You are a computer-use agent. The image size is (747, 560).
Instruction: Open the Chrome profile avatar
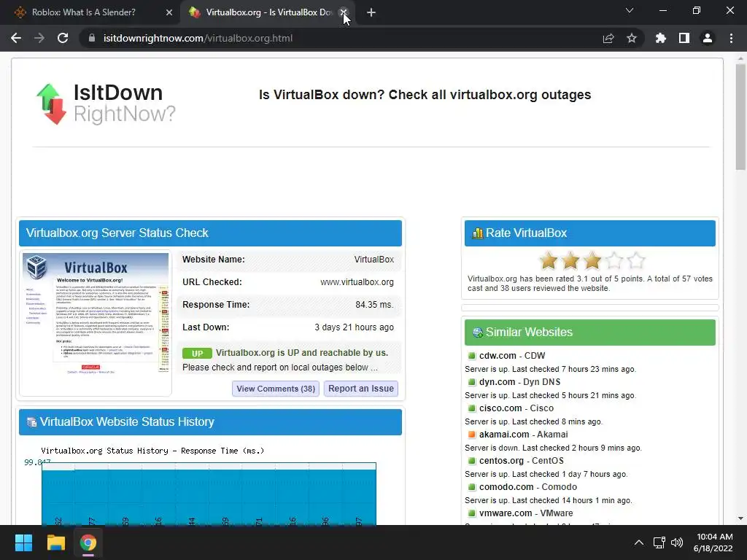[x=708, y=38]
